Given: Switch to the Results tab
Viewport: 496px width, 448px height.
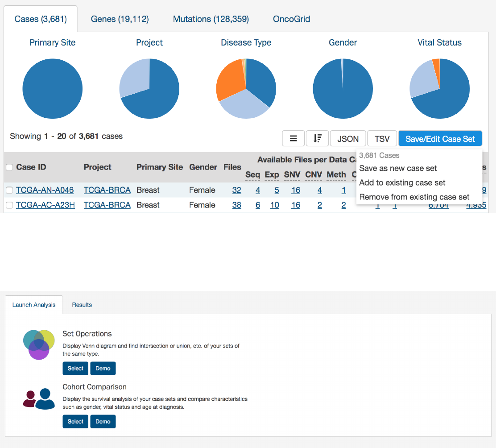Looking at the screenshot, I should click(x=82, y=305).
